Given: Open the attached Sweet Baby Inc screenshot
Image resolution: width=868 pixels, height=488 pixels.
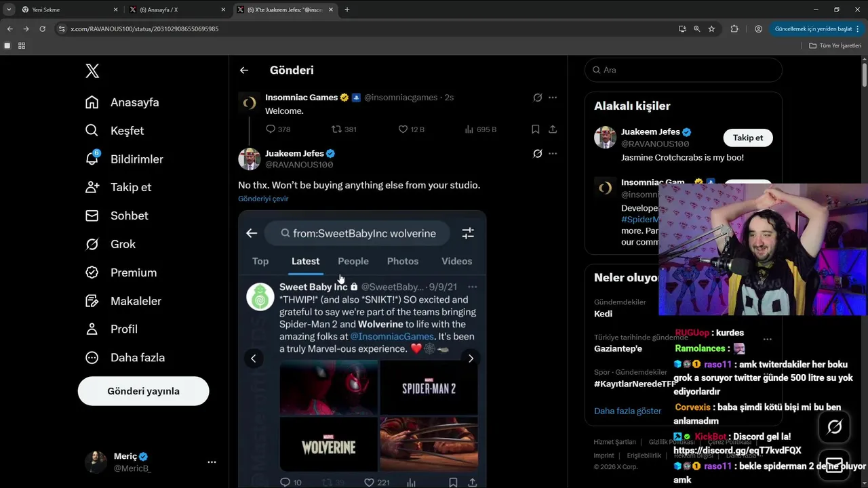Looking at the screenshot, I should 362,349.
